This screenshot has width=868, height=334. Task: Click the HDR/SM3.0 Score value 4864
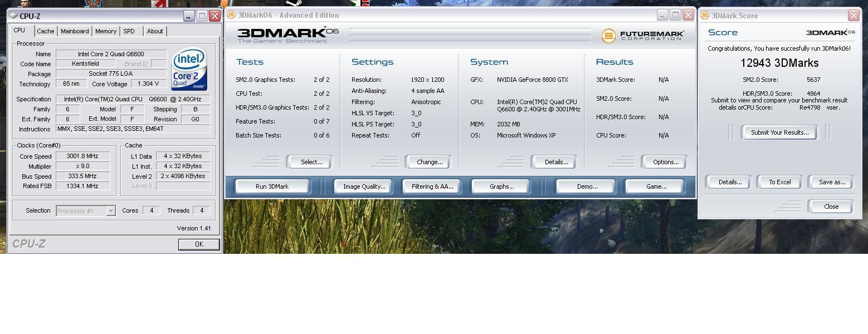813,94
